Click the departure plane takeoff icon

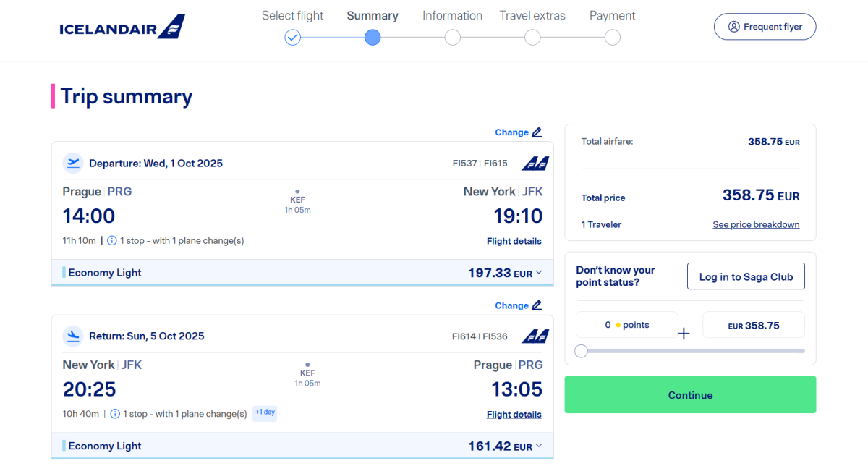click(73, 163)
